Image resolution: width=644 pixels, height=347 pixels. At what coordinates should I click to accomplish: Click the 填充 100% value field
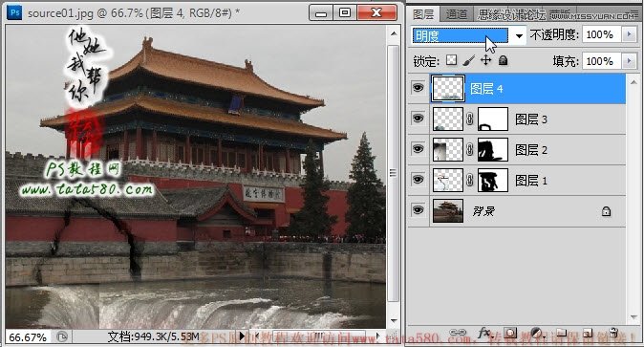(603, 61)
